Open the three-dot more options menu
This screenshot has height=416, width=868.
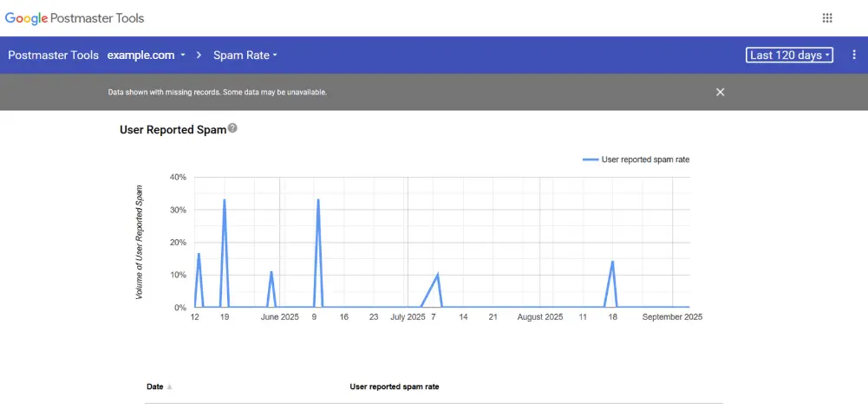pos(854,55)
